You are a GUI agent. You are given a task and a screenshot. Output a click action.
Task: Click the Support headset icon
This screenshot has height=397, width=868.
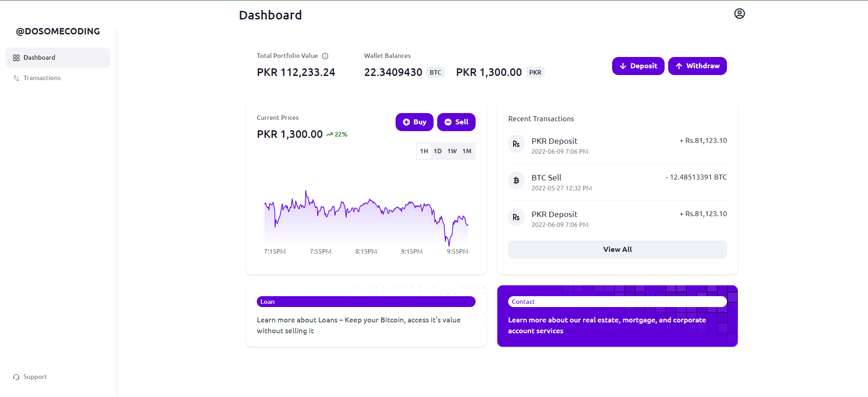(x=16, y=377)
